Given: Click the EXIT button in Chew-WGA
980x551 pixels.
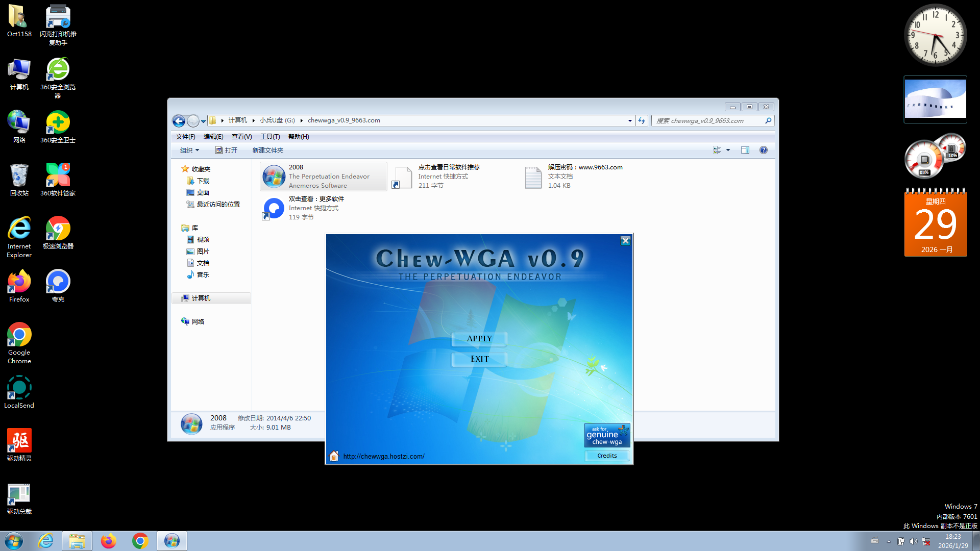Looking at the screenshot, I should coord(479,359).
